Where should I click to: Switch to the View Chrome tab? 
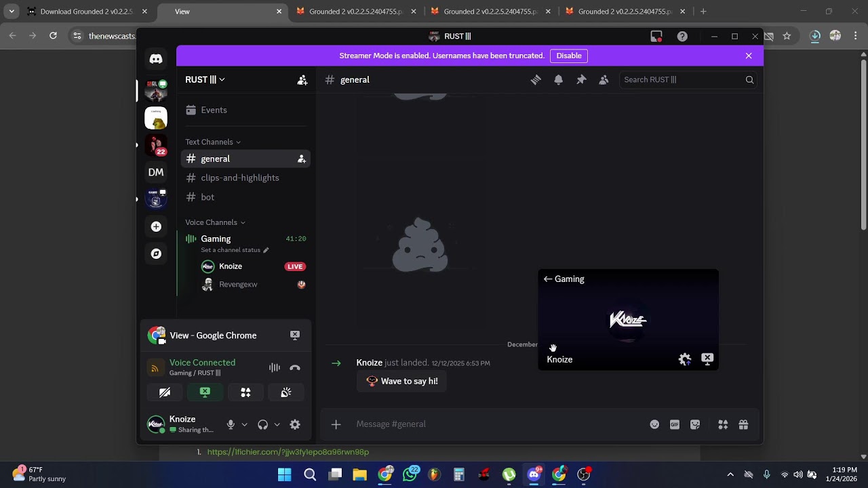point(222,12)
